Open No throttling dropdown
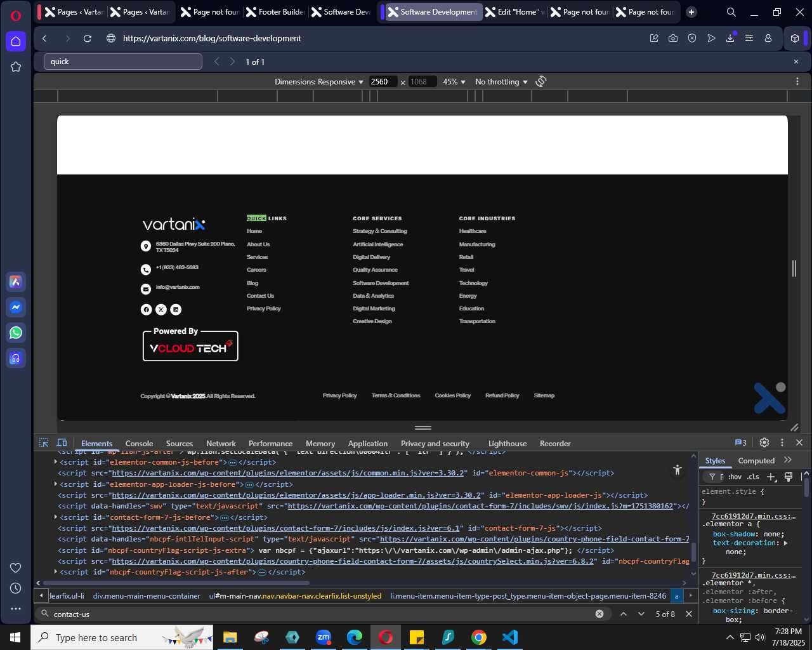Screen dimensions: 812x650 [501, 82]
